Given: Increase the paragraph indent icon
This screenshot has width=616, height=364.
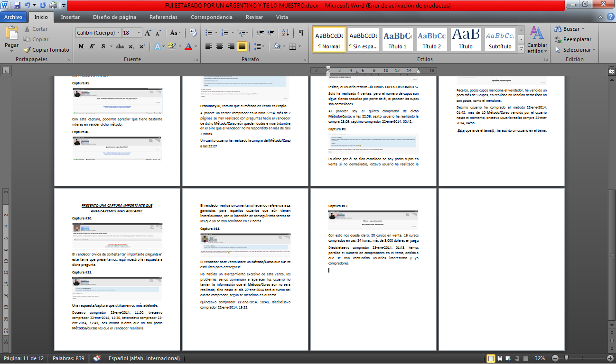Looking at the screenshot, I should pos(271,33).
